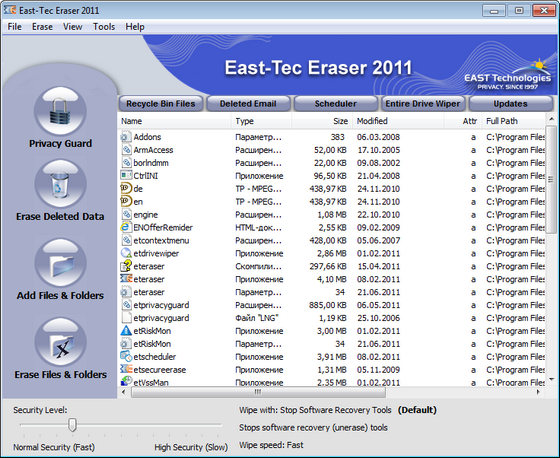
Task: Click the ArmAccess file icon
Action: pyautogui.click(x=126, y=150)
